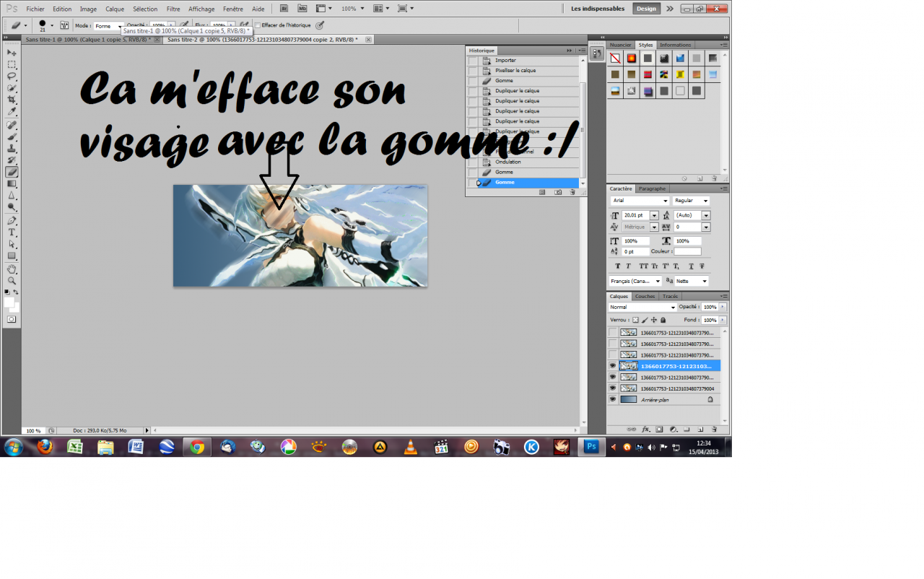Toggle lock position in Verrou row
The image size is (924, 579).
click(x=653, y=320)
